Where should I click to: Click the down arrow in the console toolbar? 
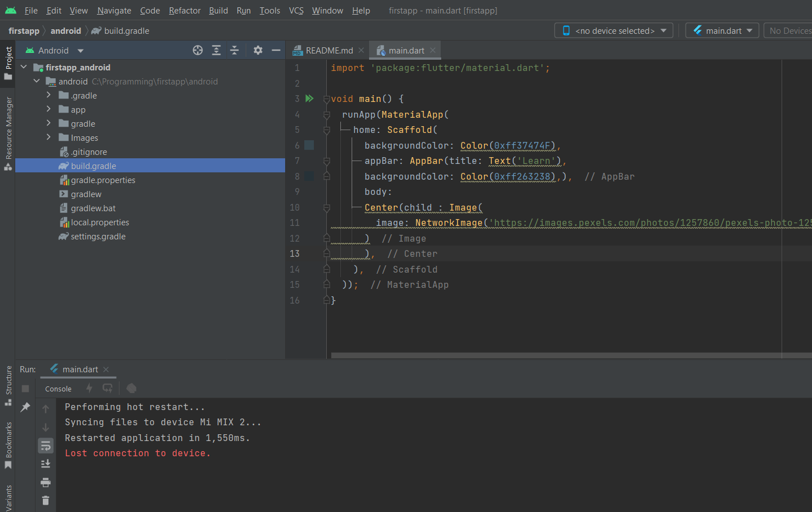(x=46, y=428)
